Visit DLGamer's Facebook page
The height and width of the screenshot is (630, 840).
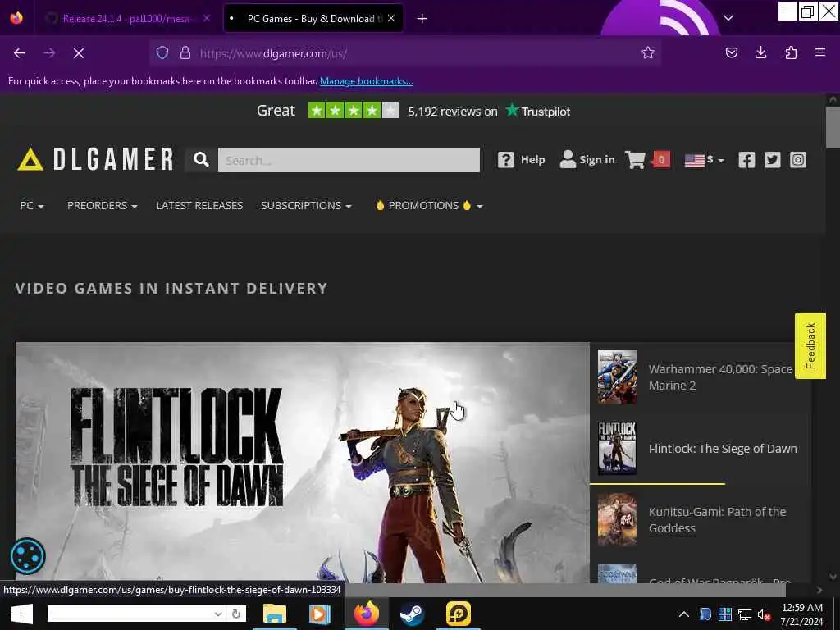(x=746, y=160)
